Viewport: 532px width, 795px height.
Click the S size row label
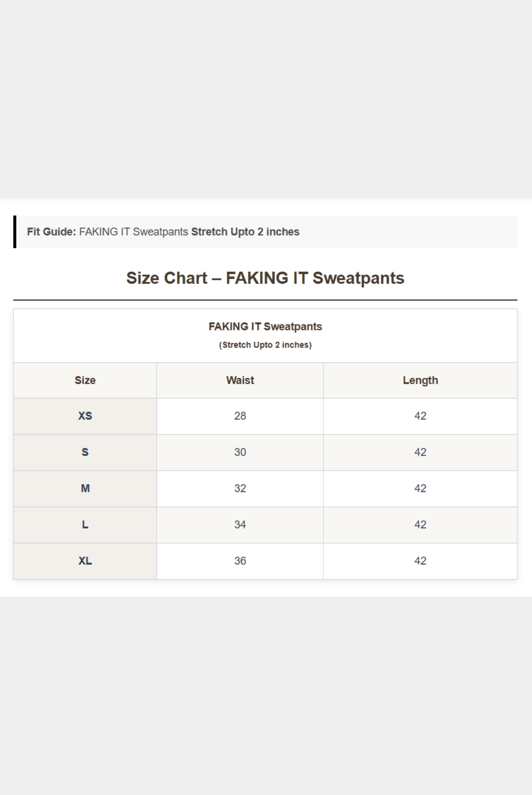[x=85, y=453]
